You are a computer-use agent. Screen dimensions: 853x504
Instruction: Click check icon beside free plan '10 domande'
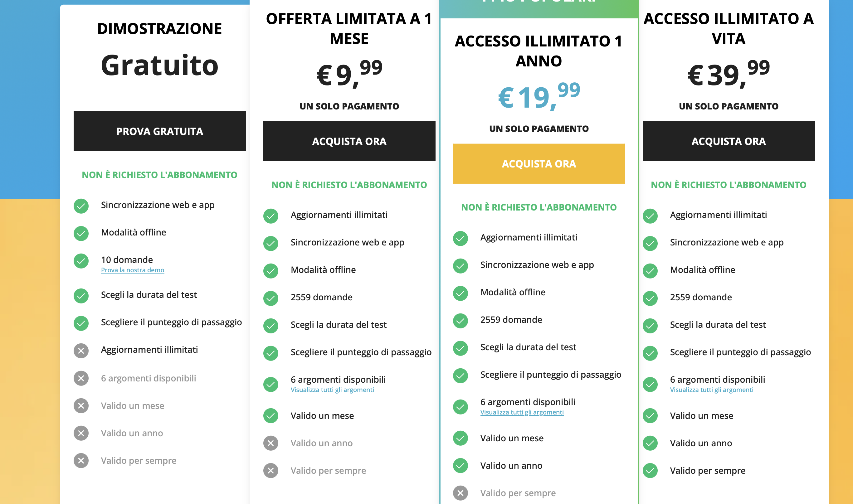[81, 261]
